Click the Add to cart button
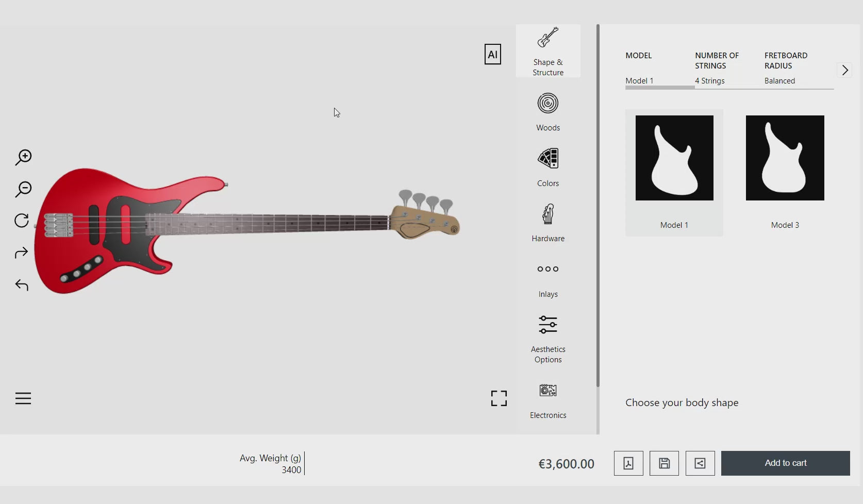This screenshot has height=504, width=863. coord(785,463)
